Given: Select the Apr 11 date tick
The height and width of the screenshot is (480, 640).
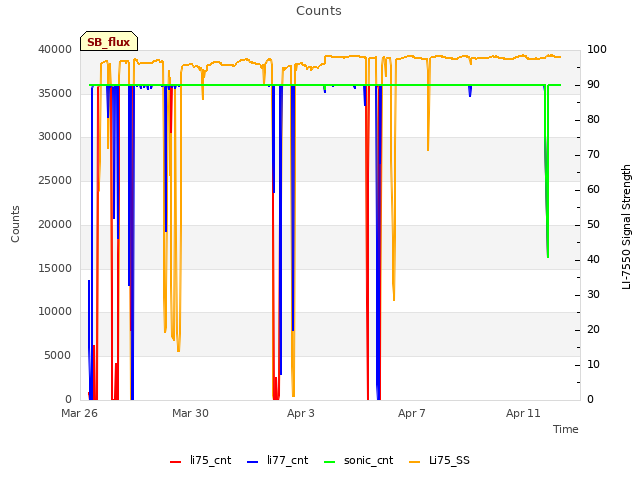Looking at the screenshot, I should (x=523, y=413).
